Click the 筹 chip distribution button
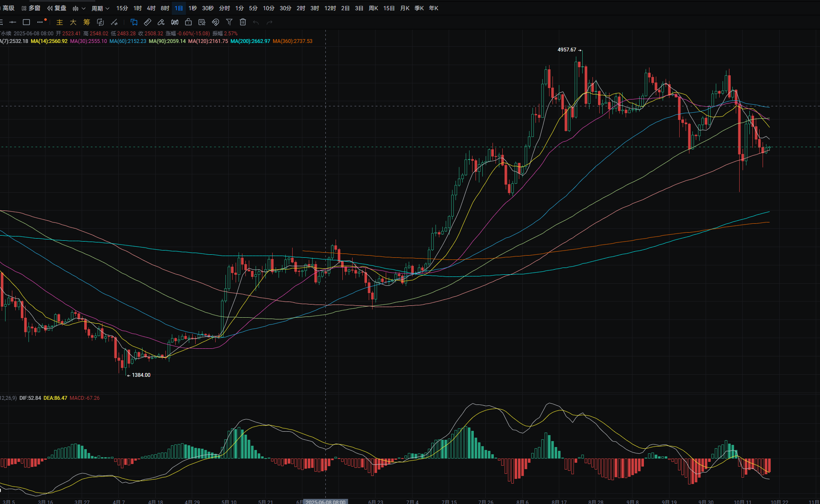Viewport: 820px width, 504px height. [x=87, y=22]
